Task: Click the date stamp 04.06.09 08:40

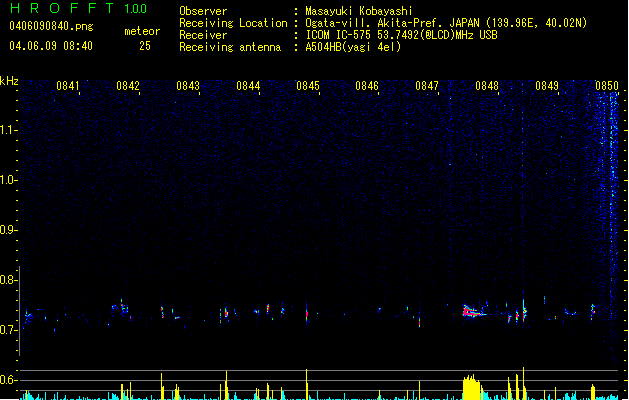Action: pos(51,46)
